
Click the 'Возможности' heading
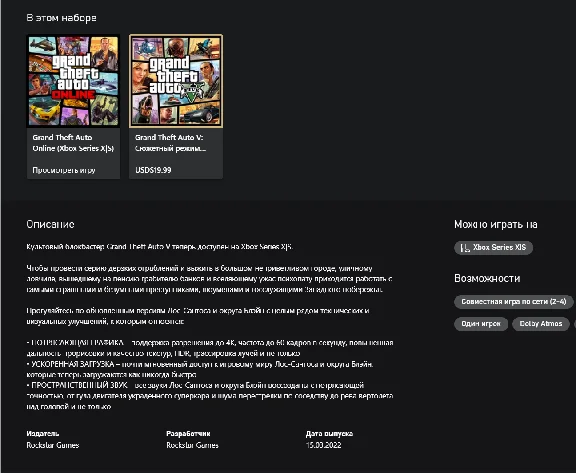tap(487, 278)
